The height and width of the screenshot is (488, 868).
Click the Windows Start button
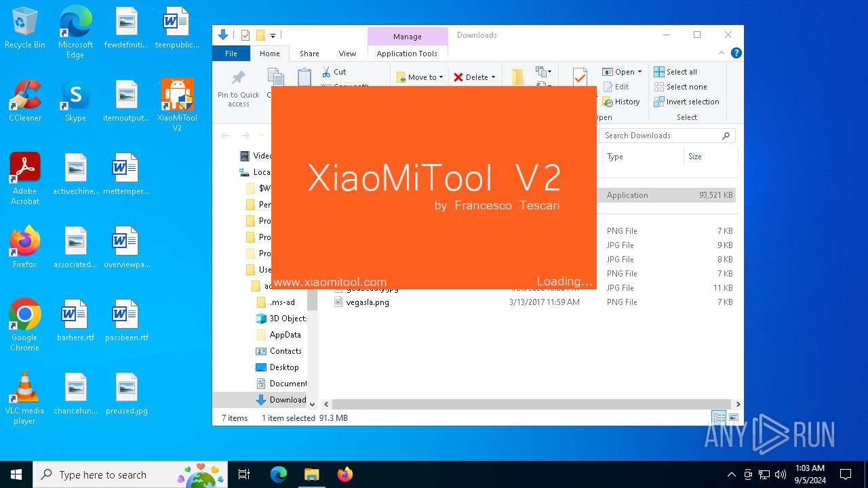click(16, 474)
